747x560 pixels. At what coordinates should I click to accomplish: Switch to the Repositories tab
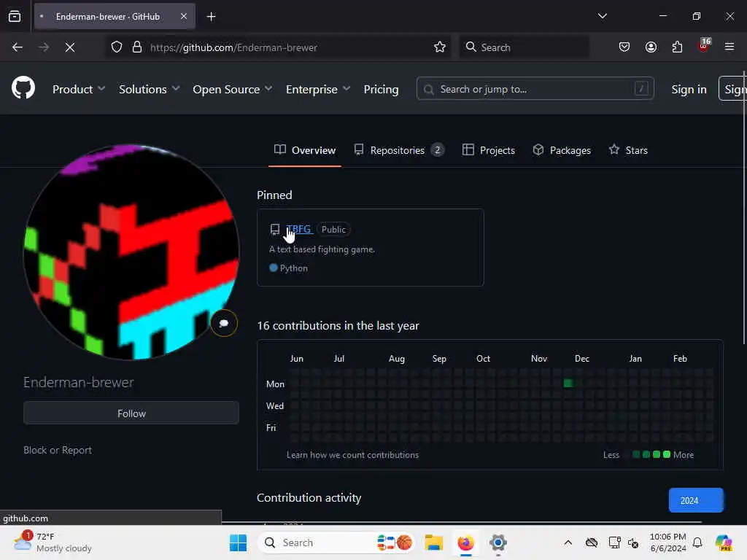(399, 150)
